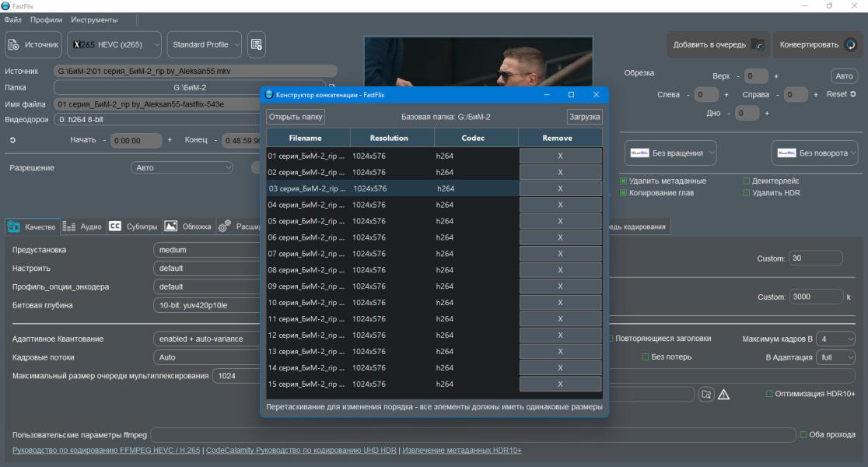Open the FFMPEG HEVC / H.265 encoding guide link

[107, 451]
